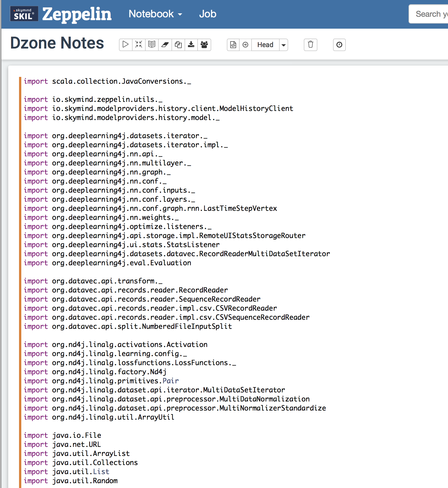Screen dimensions: 448x488
Task: Click the set revision arrow icon
Action: pos(246,45)
